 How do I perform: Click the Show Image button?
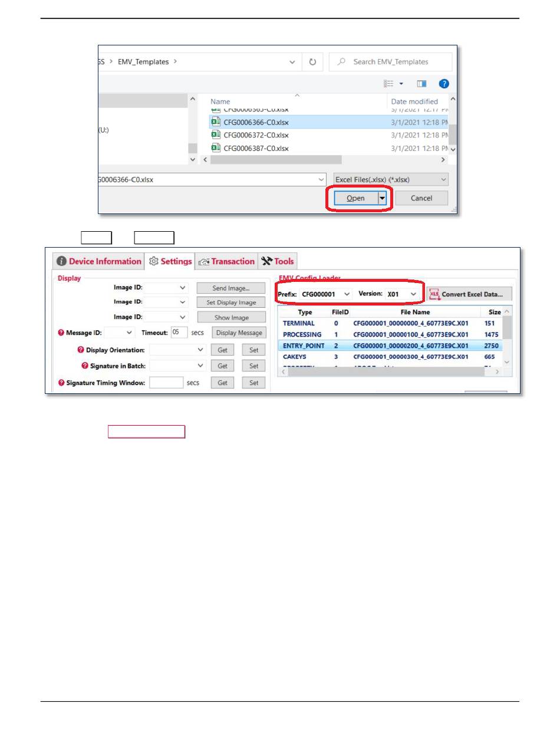click(x=231, y=317)
